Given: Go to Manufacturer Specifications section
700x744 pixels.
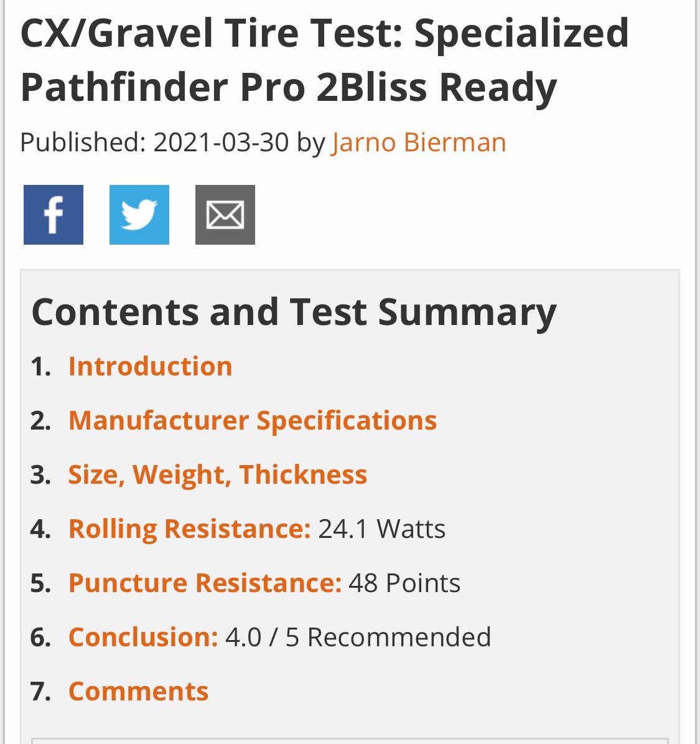Looking at the screenshot, I should click(x=253, y=420).
